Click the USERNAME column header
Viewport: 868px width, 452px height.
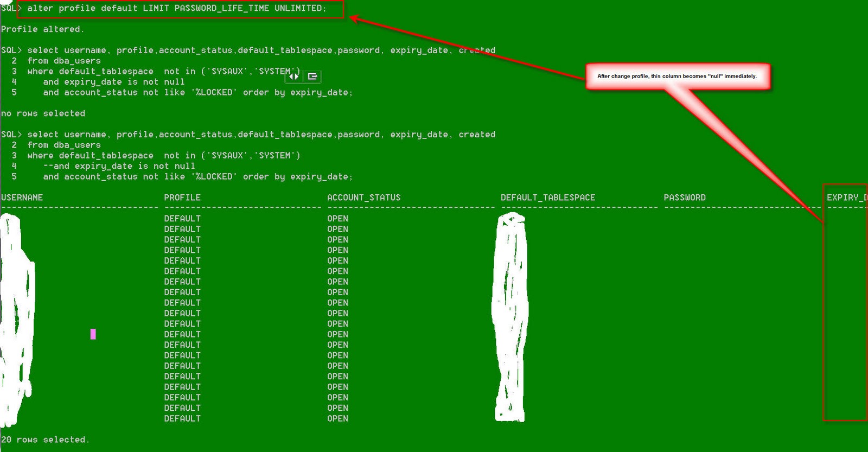coord(22,198)
